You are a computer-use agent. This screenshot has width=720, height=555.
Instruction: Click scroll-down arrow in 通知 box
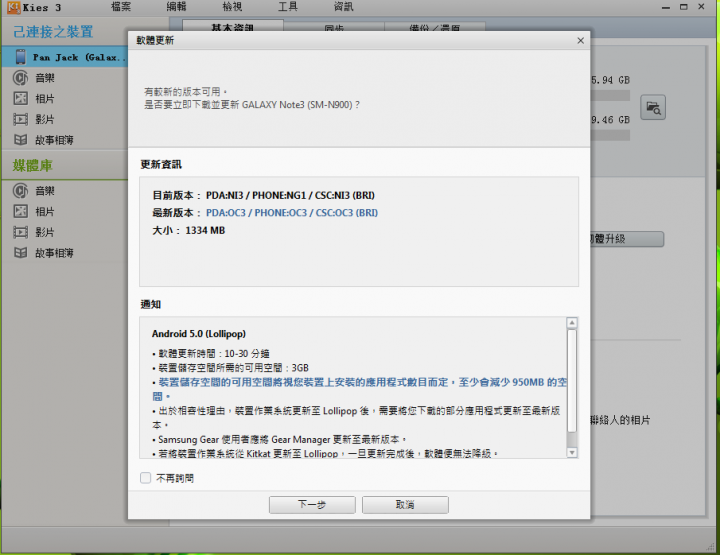572,453
